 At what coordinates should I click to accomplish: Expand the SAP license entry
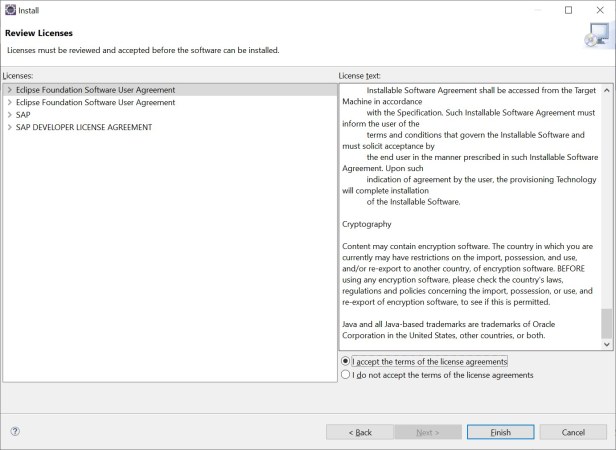pos(9,115)
